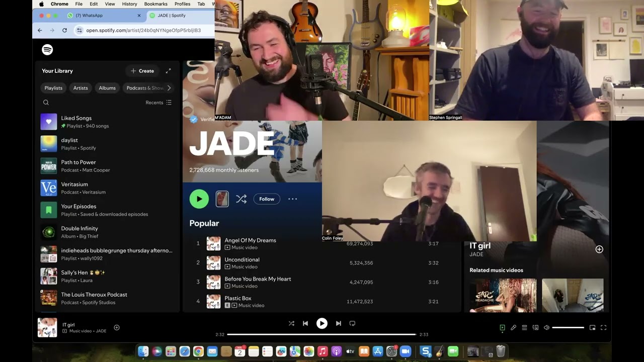Image resolution: width=644 pixels, height=362 pixels.
Task: Click the Spotify logo home icon
Action: coord(47,50)
